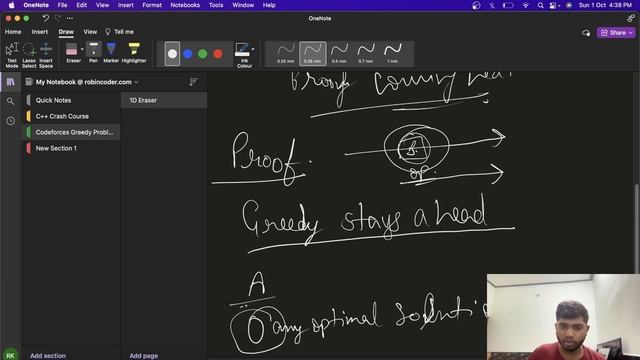
Task: Set pen thickness to 1 mm
Action: click(393, 53)
